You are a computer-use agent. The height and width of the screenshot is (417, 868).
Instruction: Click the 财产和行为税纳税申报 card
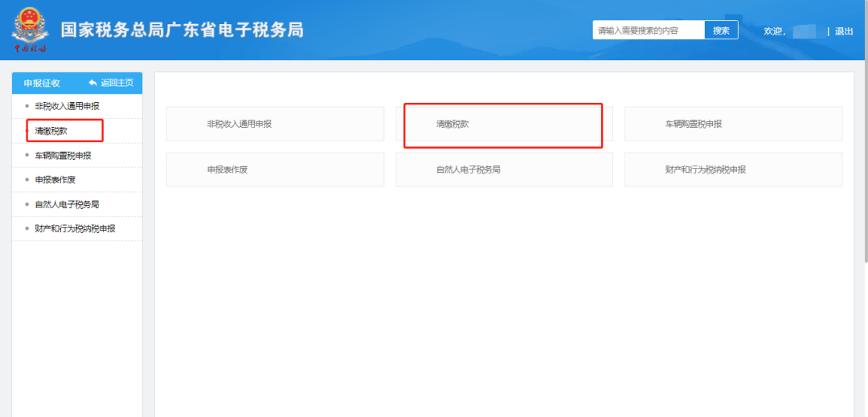pyautogui.click(x=734, y=170)
